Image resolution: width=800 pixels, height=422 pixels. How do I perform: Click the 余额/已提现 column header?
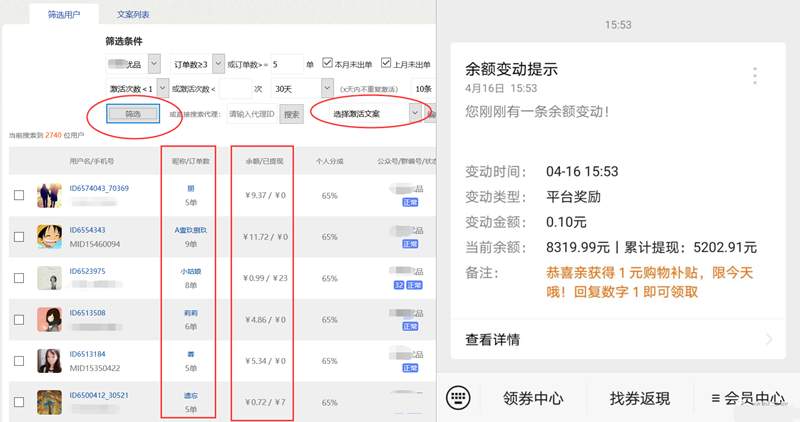(x=264, y=161)
